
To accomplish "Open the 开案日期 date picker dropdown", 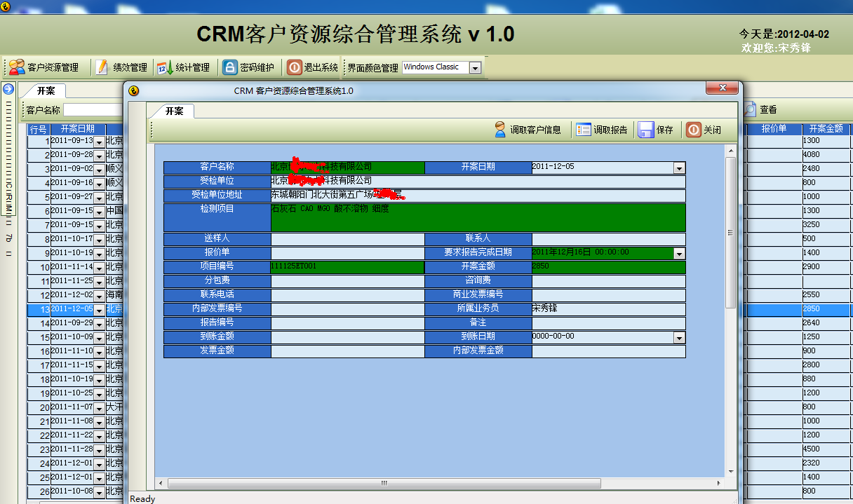I will pos(678,168).
